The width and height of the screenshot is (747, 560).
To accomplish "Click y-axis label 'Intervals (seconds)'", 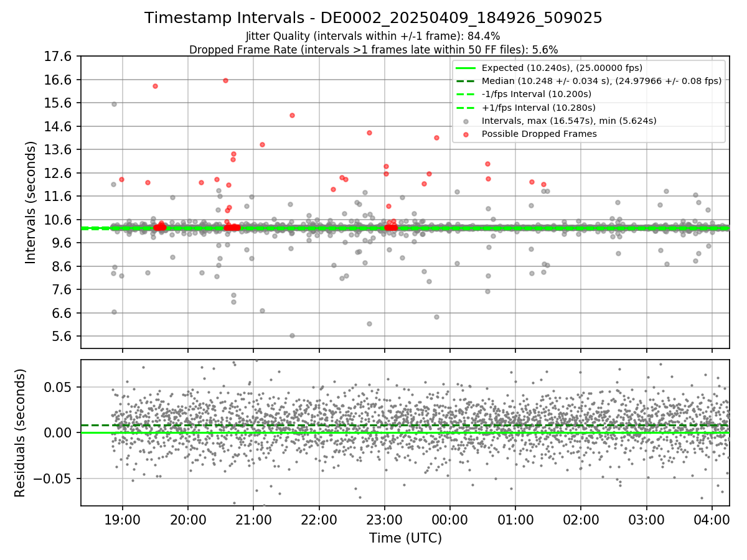I will point(31,202).
